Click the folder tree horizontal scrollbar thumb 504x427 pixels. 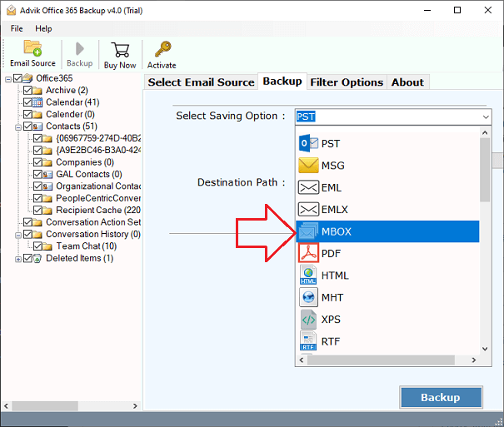[x=45, y=406]
